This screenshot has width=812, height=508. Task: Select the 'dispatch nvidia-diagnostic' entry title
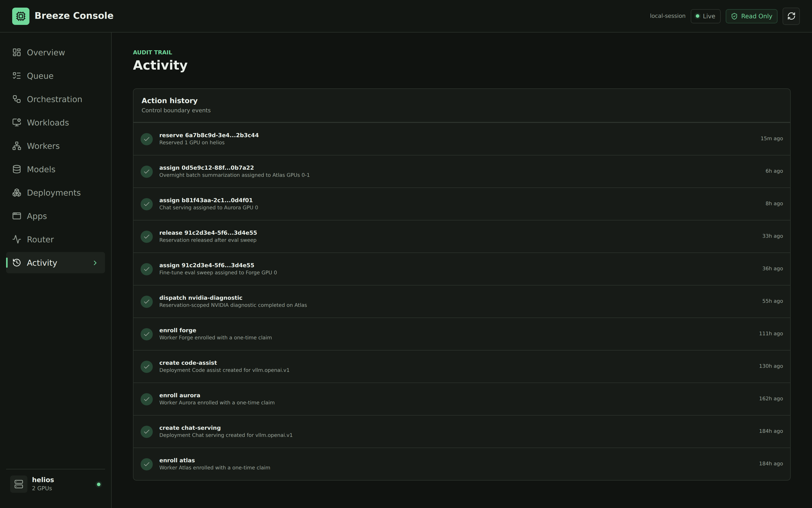201,298
